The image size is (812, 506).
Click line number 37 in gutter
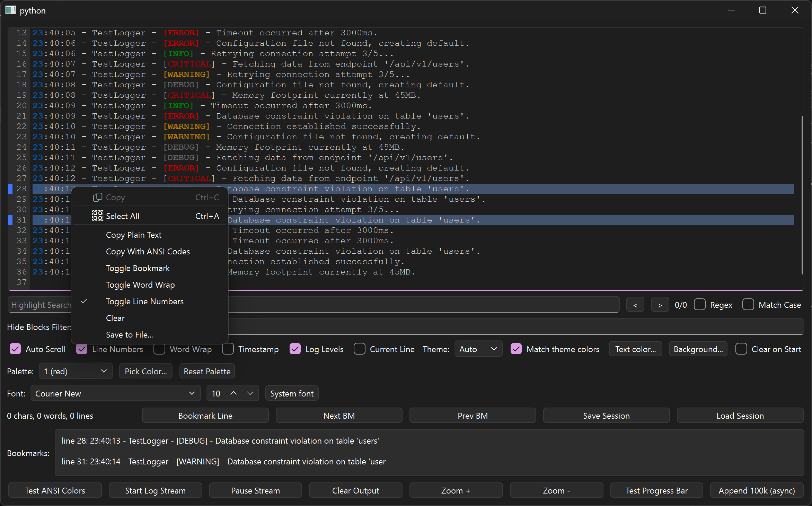coord(21,282)
